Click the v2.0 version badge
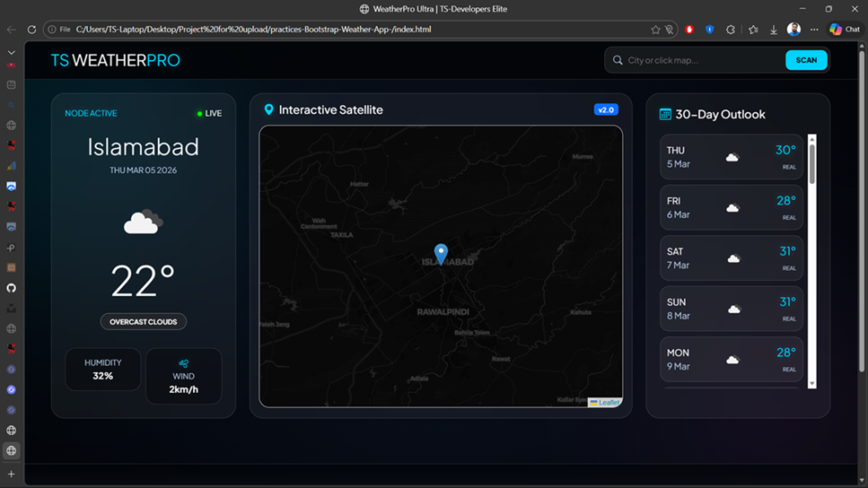Screen dimensions: 868x488 (x=606, y=109)
